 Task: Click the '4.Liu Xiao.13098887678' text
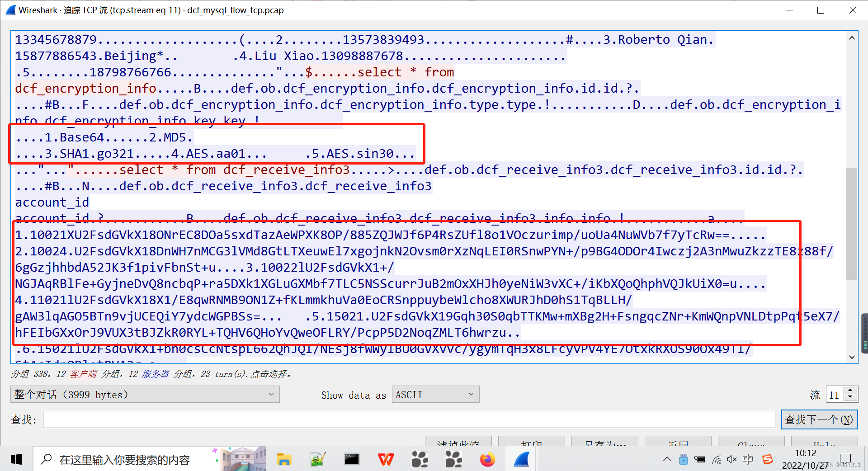coord(321,56)
